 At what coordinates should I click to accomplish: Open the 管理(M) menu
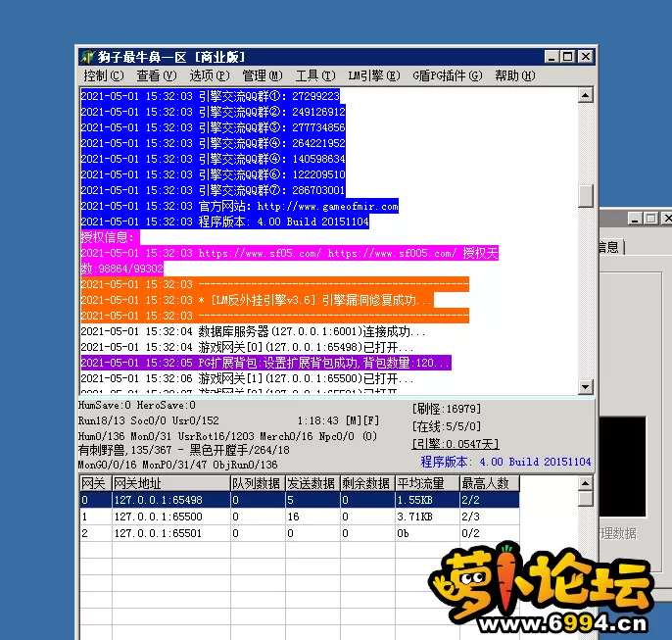263,75
